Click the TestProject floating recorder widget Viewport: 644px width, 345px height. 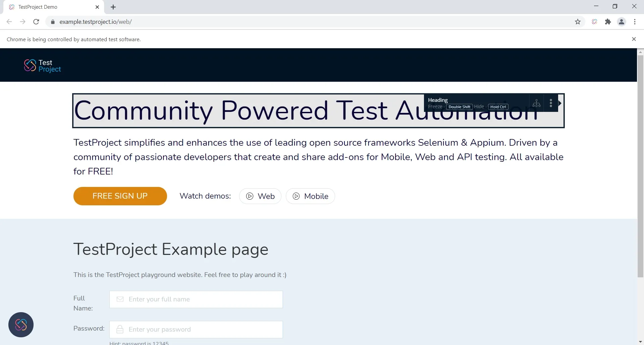tap(21, 325)
